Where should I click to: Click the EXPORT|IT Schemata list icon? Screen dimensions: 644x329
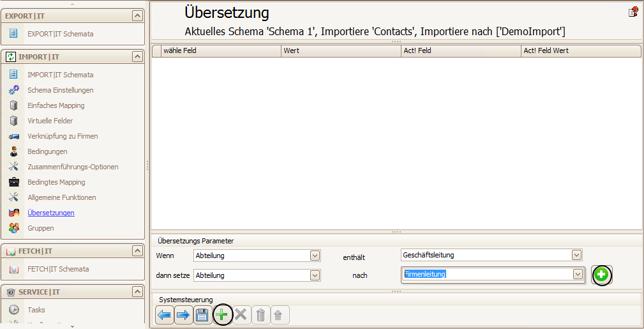click(x=13, y=33)
